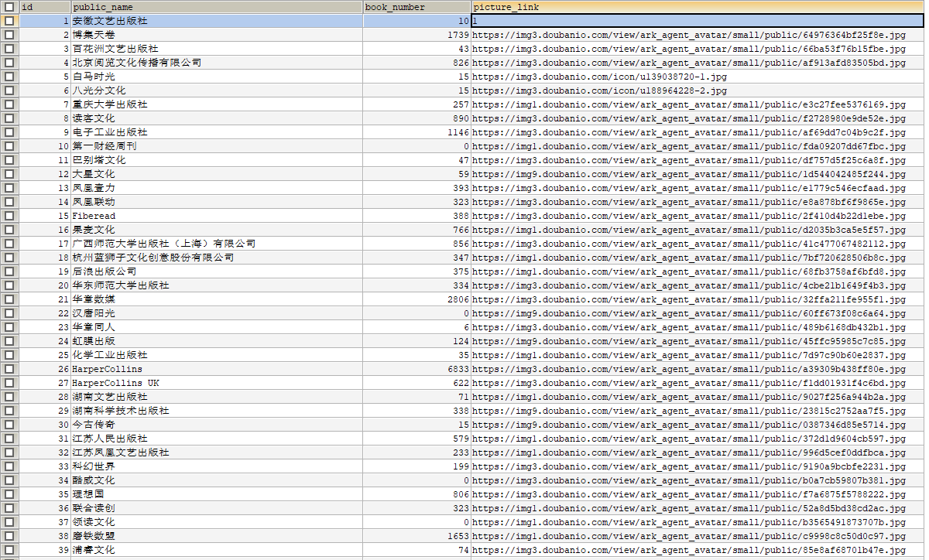Select the 北京阅览文化传播有限公司 name cell

(x=217, y=63)
